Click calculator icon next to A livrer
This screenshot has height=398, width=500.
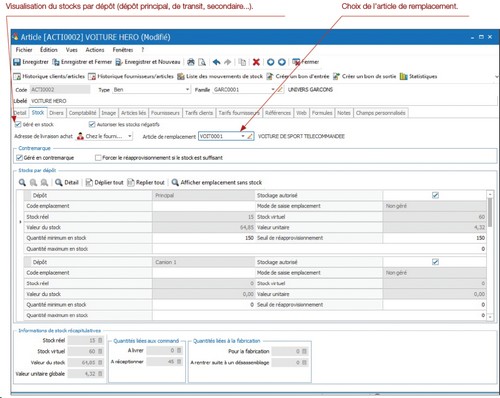point(179,350)
